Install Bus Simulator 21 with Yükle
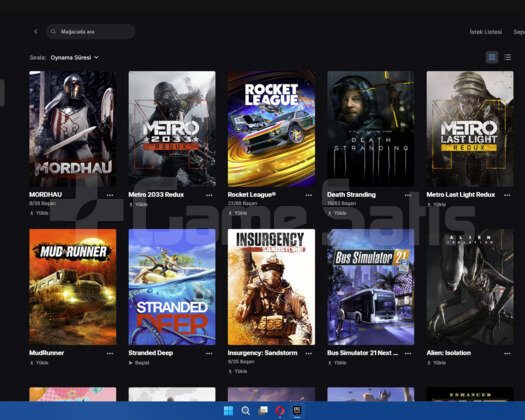The width and height of the screenshot is (525, 420). click(x=337, y=363)
